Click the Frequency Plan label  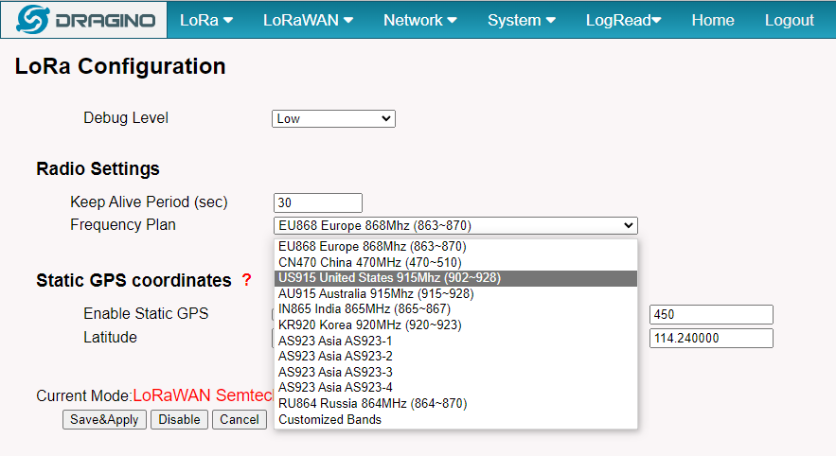[123, 225]
